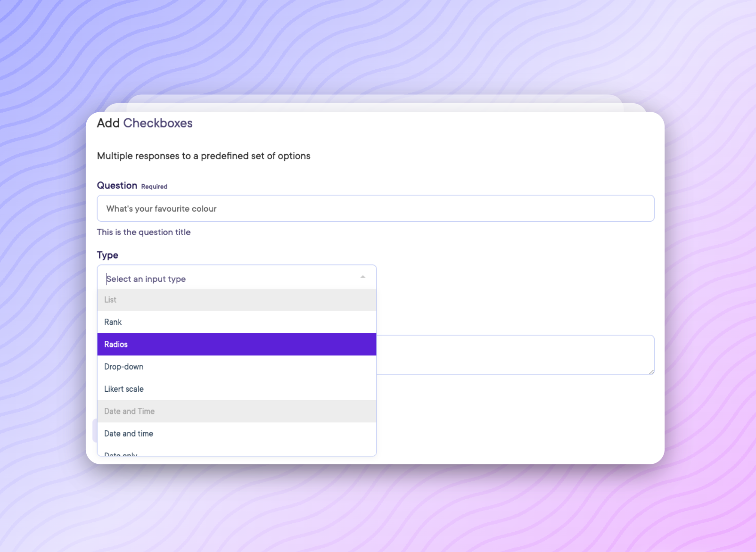The height and width of the screenshot is (552, 756).
Task: Click the 'Multiple responses' description text
Action: click(204, 156)
